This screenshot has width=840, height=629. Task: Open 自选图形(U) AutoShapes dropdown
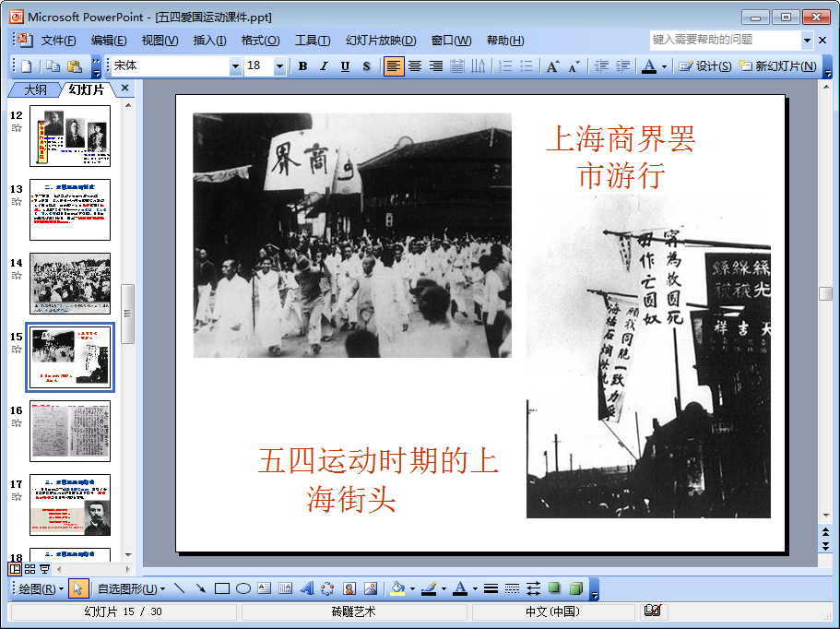click(x=131, y=588)
